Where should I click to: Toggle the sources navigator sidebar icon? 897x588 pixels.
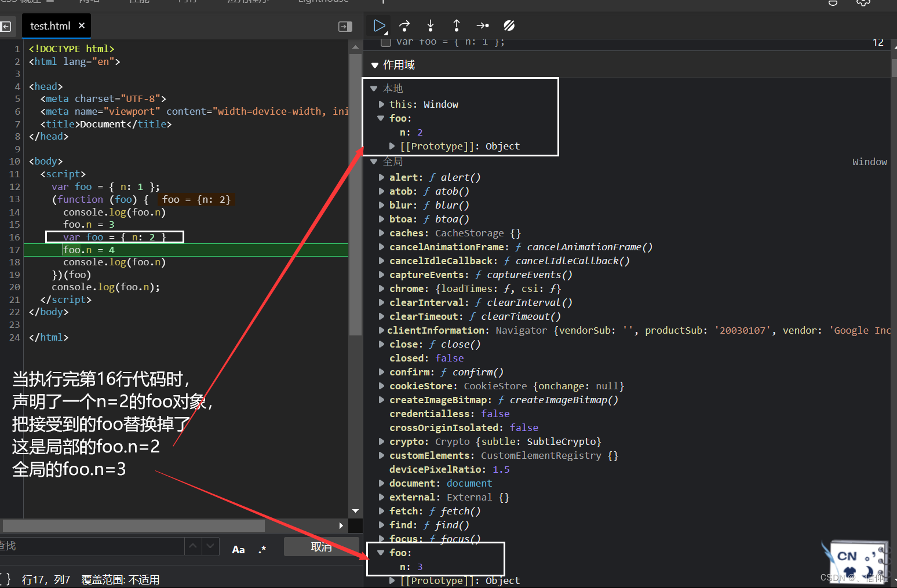(x=6, y=26)
